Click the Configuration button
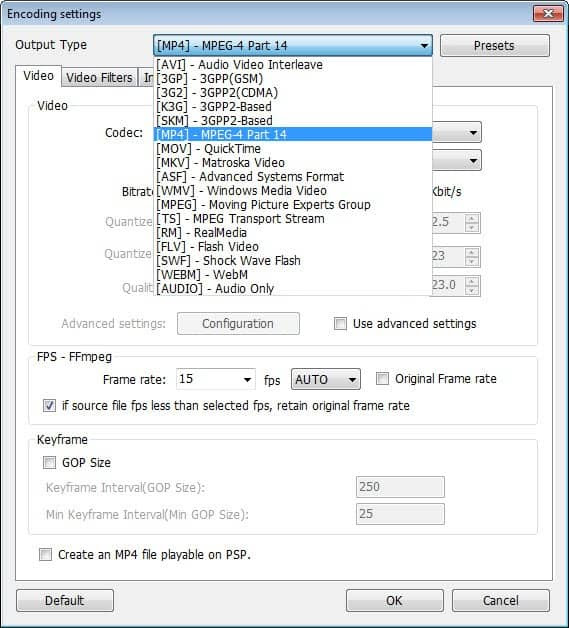This screenshot has height=628, width=569. [x=238, y=324]
